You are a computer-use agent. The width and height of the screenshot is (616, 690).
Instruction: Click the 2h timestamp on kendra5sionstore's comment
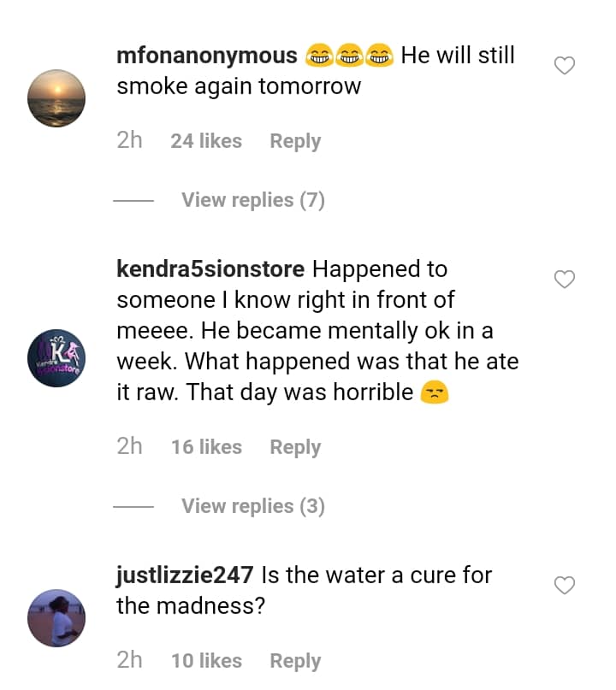pyautogui.click(x=129, y=447)
